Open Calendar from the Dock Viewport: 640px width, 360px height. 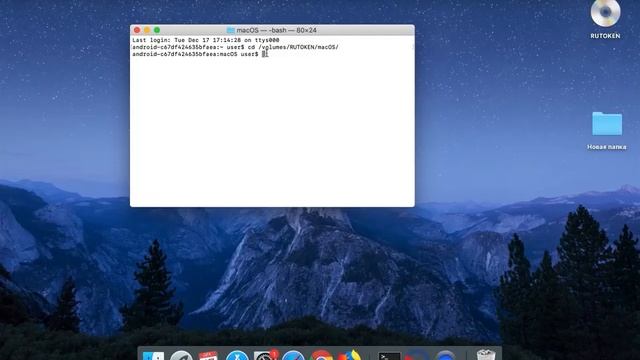(x=208, y=356)
